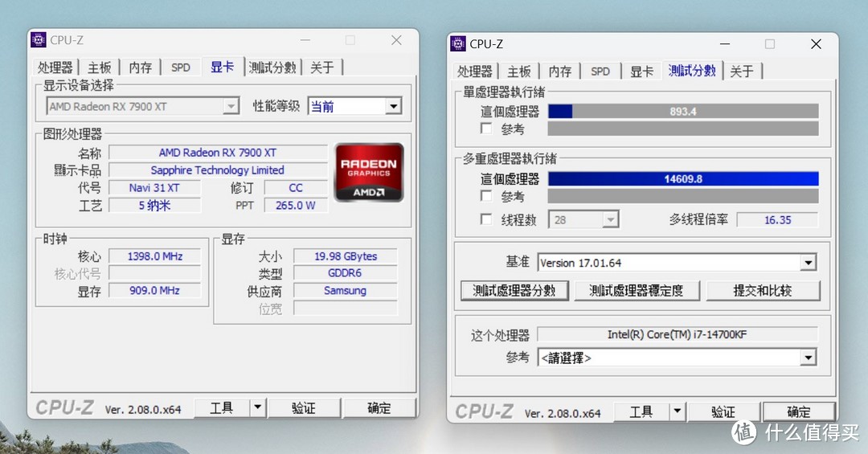Open 内存 tab in left CPU-Z window

[x=140, y=67]
